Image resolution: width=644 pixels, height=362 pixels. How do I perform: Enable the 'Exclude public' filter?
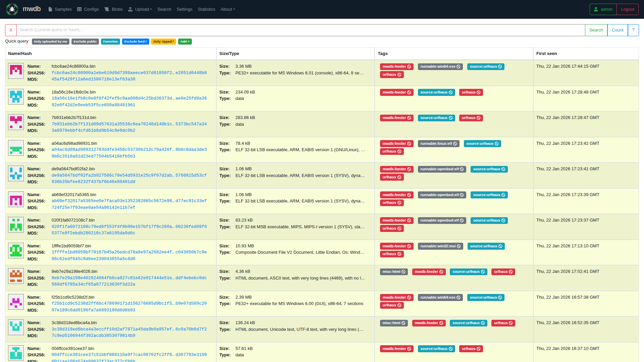[x=85, y=41]
